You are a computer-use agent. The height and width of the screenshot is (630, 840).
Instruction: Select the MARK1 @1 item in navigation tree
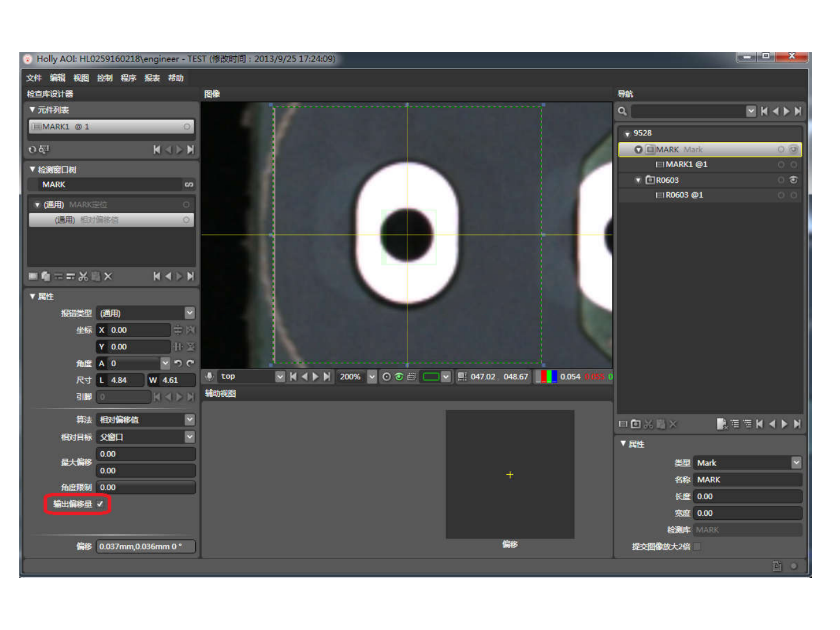point(686,165)
